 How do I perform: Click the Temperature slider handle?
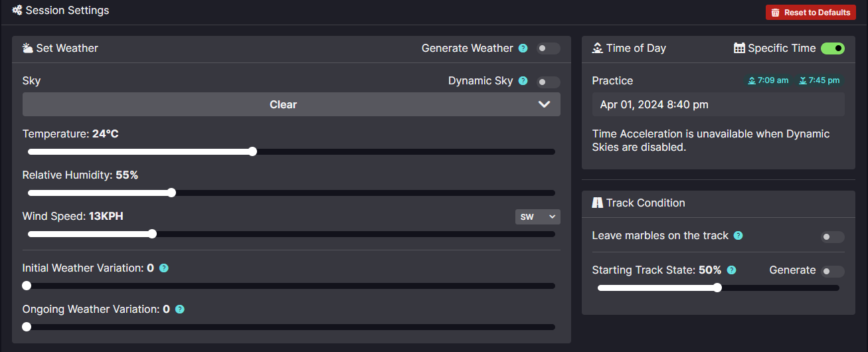(252, 151)
